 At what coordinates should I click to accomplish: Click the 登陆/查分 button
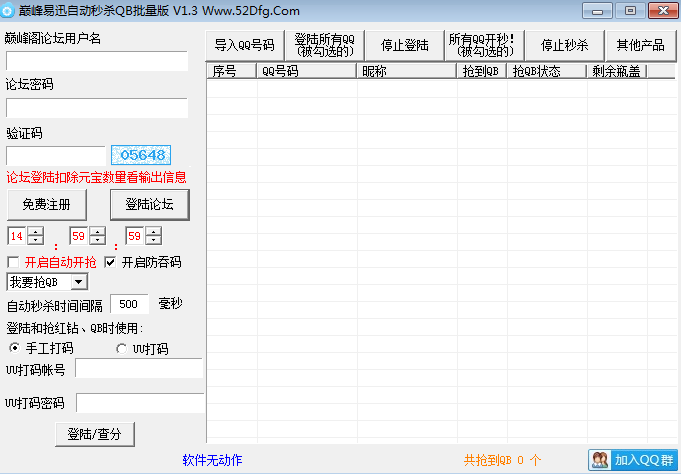coord(95,434)
